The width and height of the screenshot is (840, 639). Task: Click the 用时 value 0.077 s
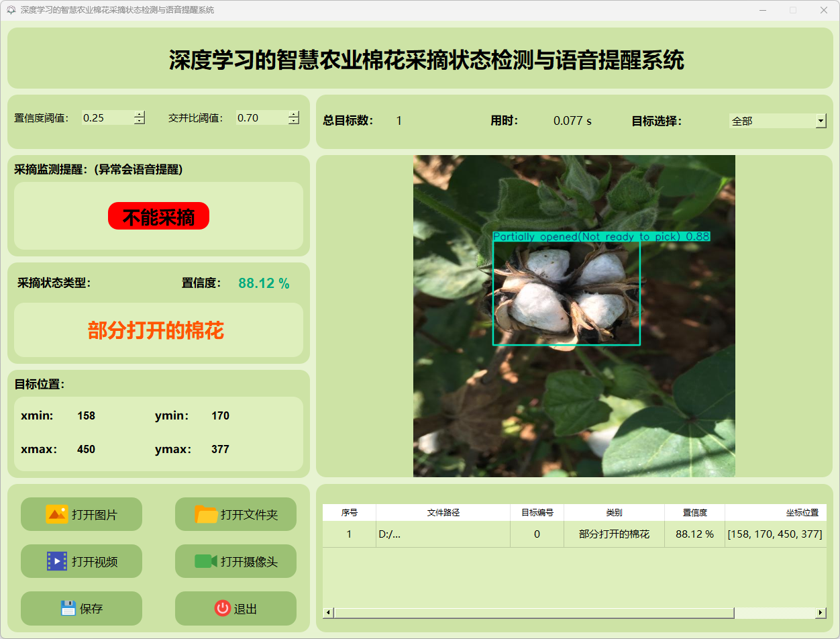coord(572,121)
